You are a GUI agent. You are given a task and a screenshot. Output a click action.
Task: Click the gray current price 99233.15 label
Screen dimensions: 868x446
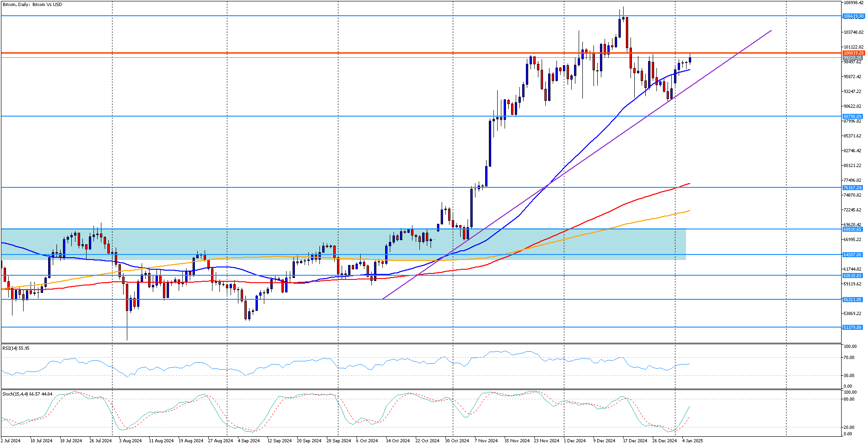(x=852, y=58)
